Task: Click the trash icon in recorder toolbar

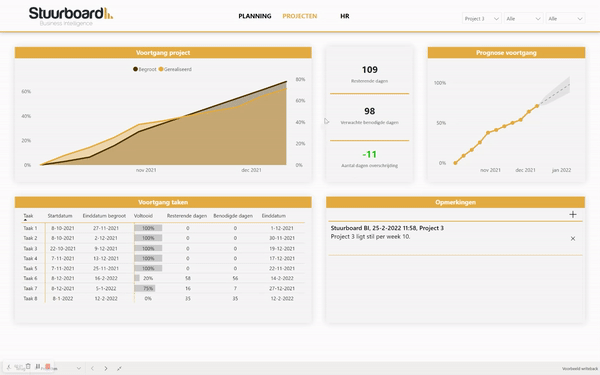Action: click(x=28, y=367)
